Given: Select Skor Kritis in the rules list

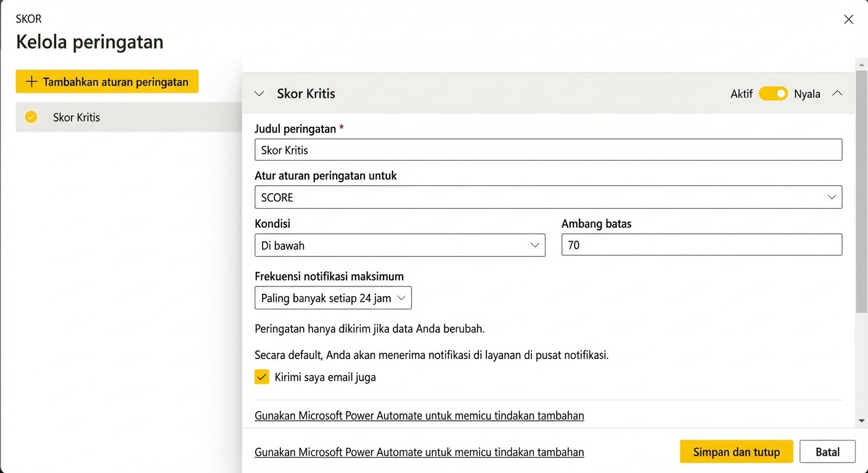Looking at the screenshot, I should click(76, 117).
